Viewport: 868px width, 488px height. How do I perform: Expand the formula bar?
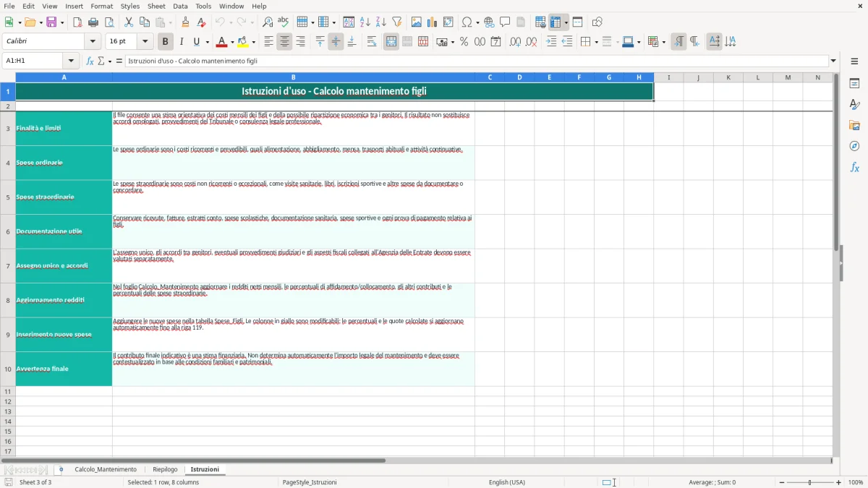coord(833,61)
